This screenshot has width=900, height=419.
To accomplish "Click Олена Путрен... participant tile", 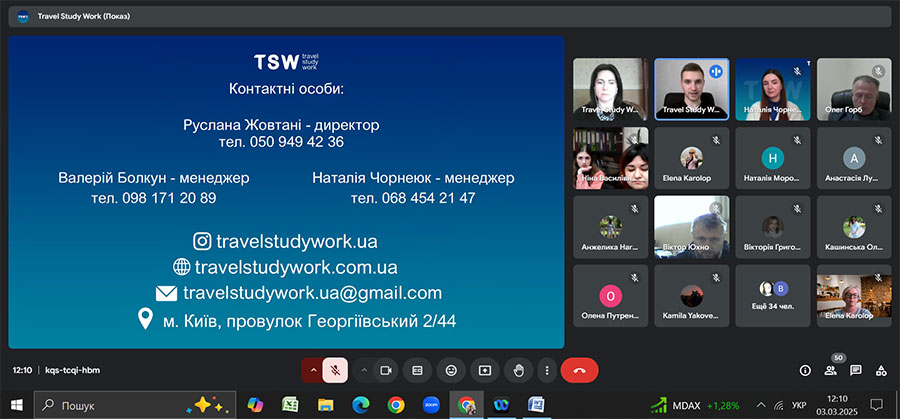I will [611, 296].
